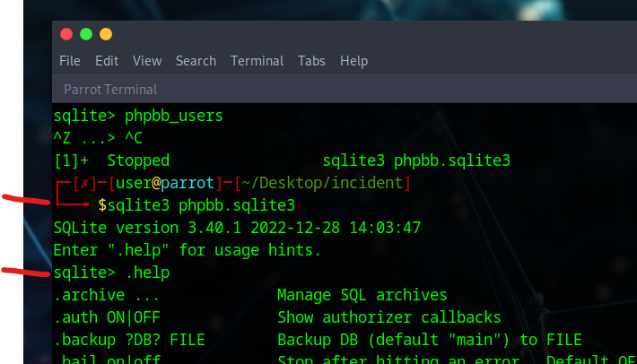This screenshot has height=364, width=637.
Task: Click 'sqlite3 phpbb.sqlite3' on the Stopped line
Action: click(x=416, y=160)
